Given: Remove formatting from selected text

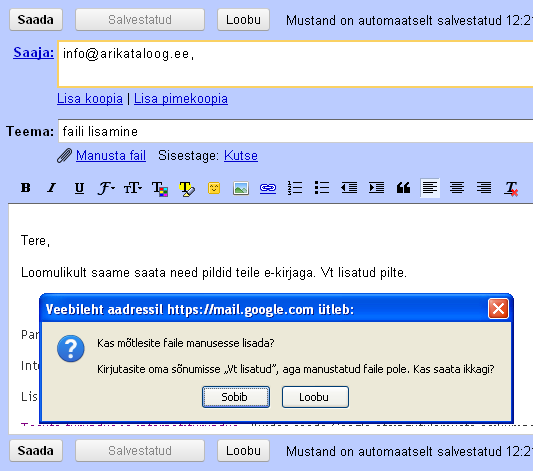Looking at the screenshot, I should (x=511, y=188).
